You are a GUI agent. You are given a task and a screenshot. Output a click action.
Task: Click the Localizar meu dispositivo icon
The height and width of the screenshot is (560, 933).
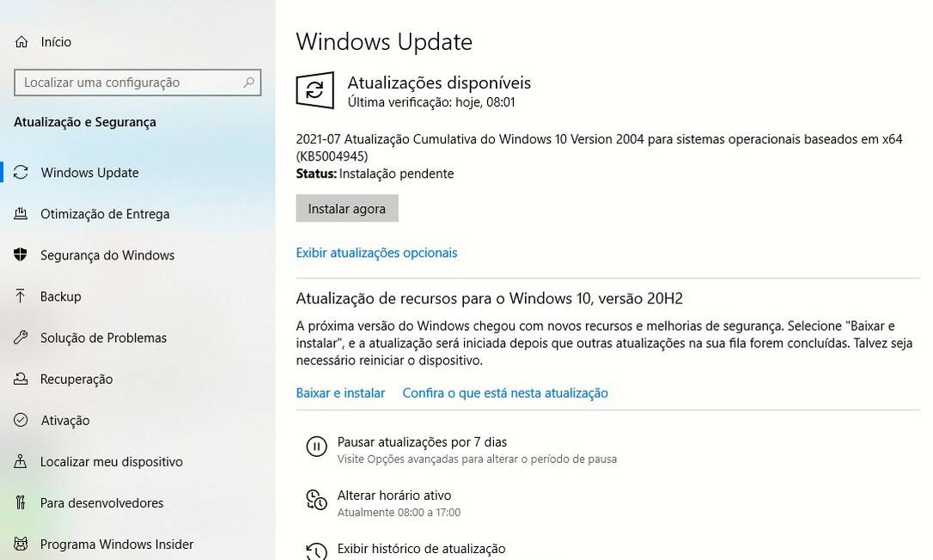click(21, 461)
